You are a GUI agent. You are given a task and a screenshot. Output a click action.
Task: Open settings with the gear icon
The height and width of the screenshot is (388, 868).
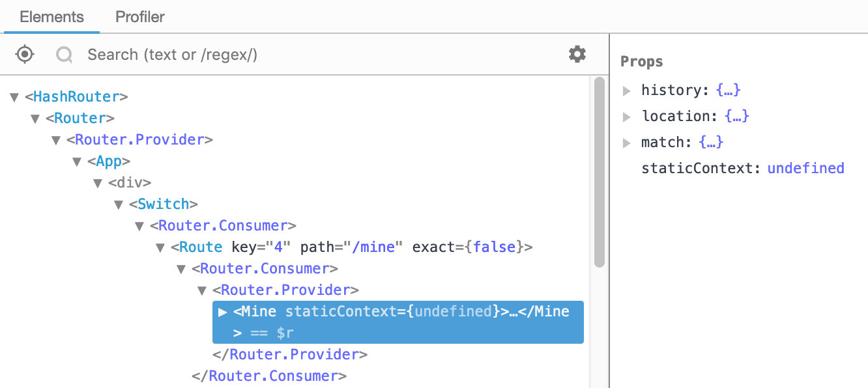tap(577, 54)
